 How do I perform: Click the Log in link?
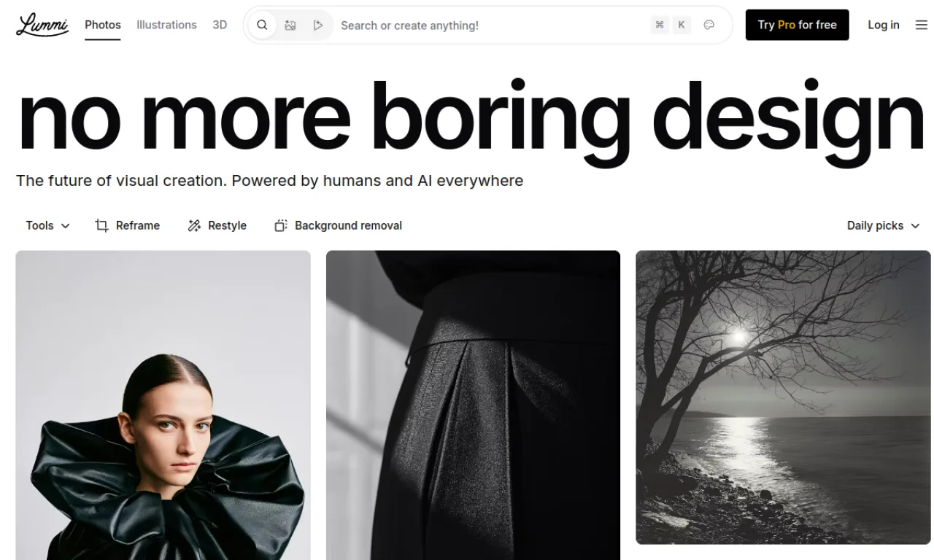pos(884,25)
